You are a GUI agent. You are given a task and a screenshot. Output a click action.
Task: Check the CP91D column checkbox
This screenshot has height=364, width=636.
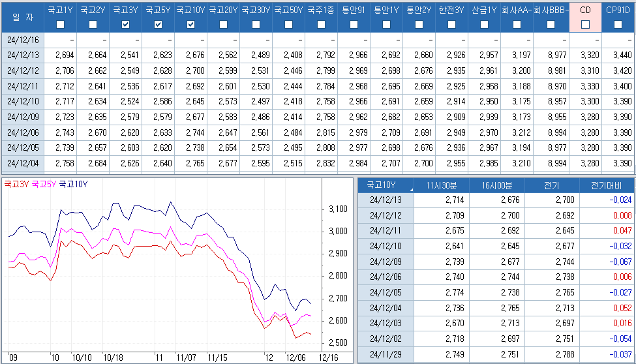pyautogui.click(x=618, y=24)
